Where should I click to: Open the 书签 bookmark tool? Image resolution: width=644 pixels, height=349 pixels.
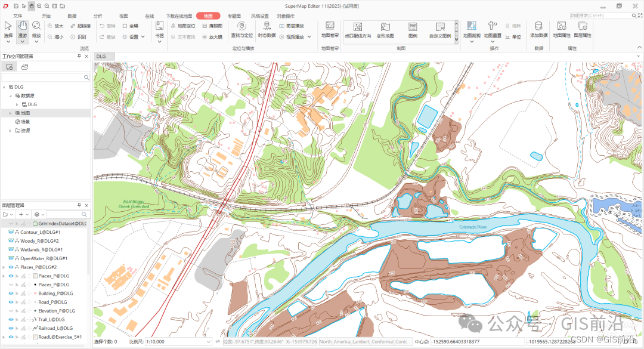pyautogui.click(x=160, y=31)
